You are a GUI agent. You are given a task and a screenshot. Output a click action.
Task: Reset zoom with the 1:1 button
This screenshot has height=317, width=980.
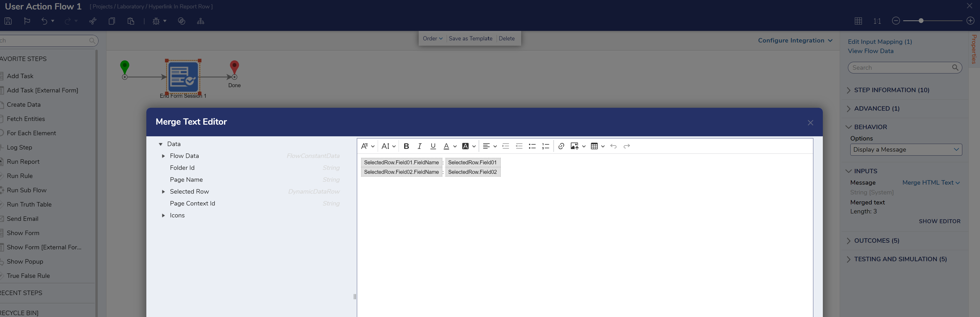coord(877,21)
